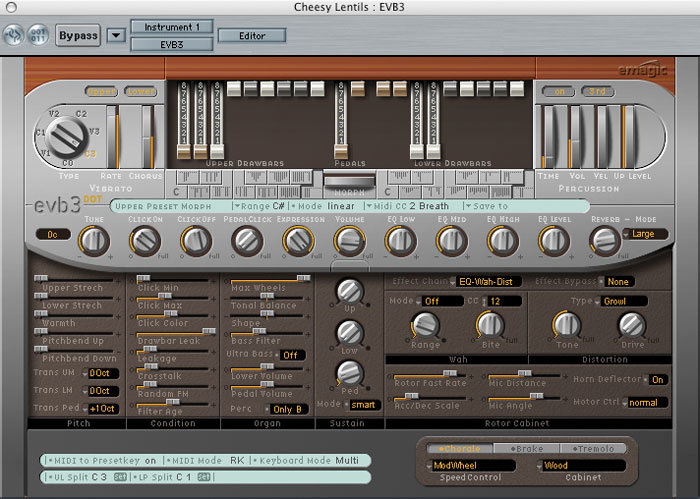Toggle the Ultra Bass Off switch
The image size is (700, 499).
click(x=293, y=355)
